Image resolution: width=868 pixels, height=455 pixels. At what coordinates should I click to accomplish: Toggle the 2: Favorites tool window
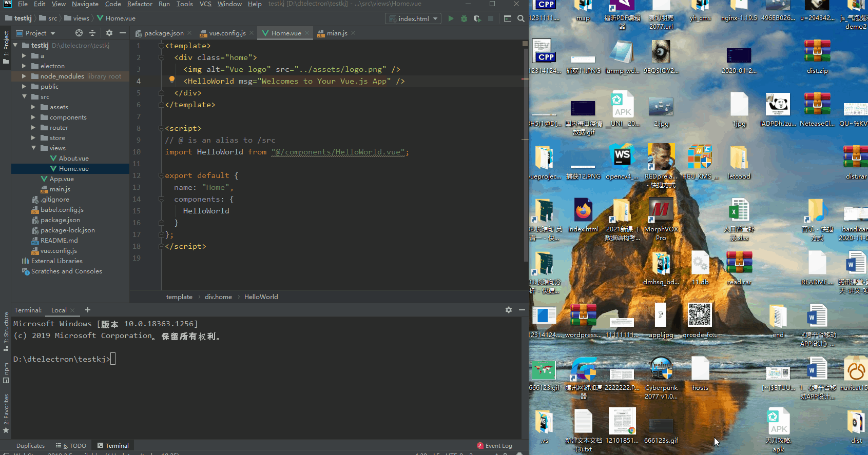6,413
